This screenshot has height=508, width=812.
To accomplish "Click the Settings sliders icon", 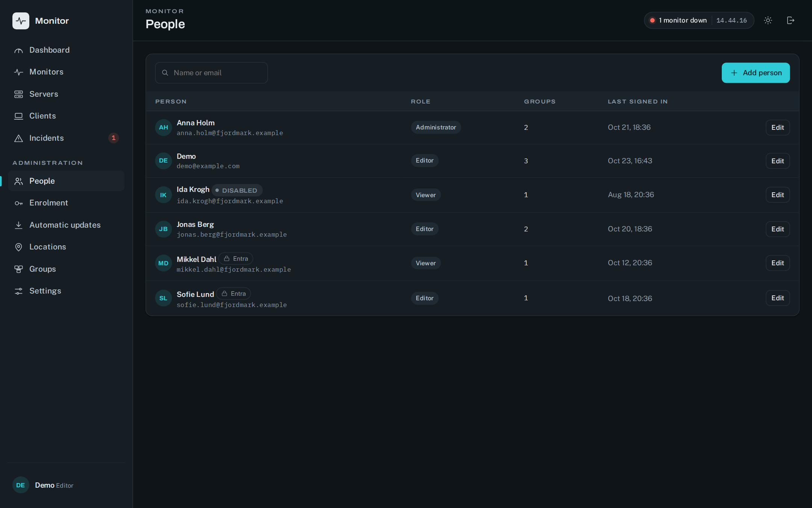I will point(18,291).
